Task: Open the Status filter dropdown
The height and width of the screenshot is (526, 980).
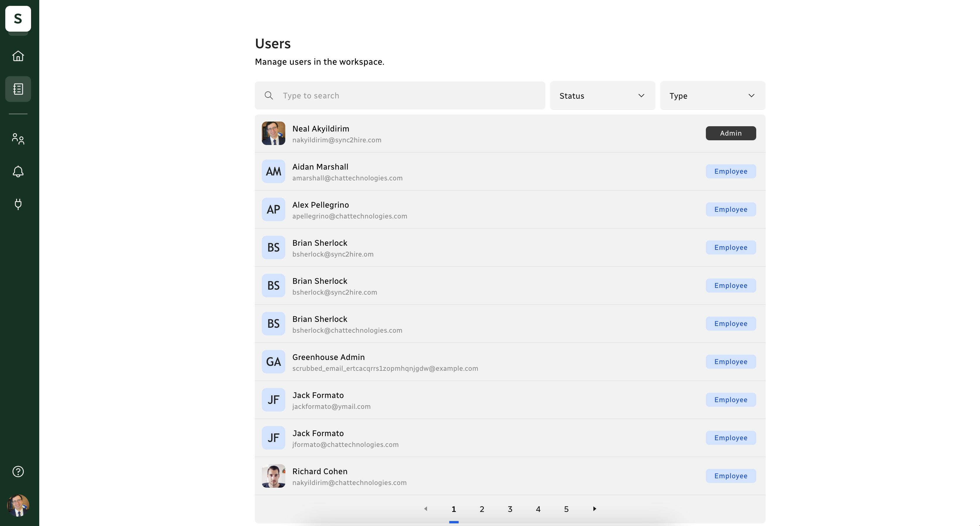Action: pyautogui.click(x=602, y=95)
